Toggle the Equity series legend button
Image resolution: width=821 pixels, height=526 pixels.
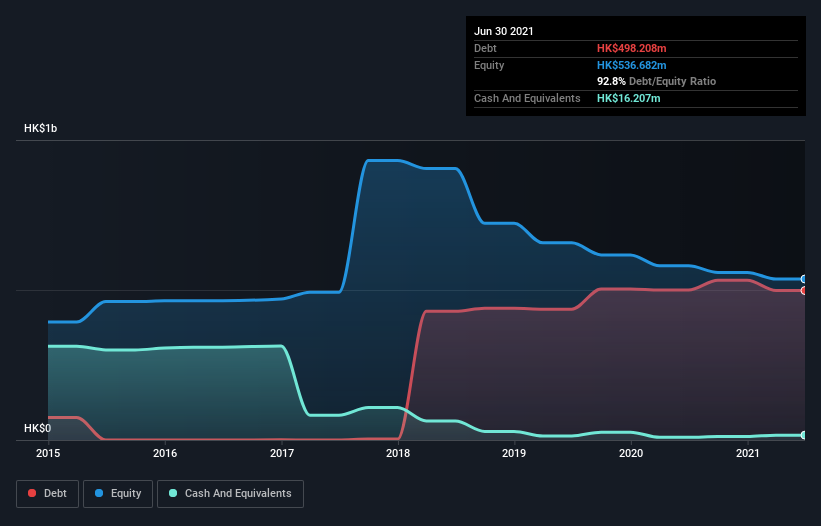click(118, 494)
